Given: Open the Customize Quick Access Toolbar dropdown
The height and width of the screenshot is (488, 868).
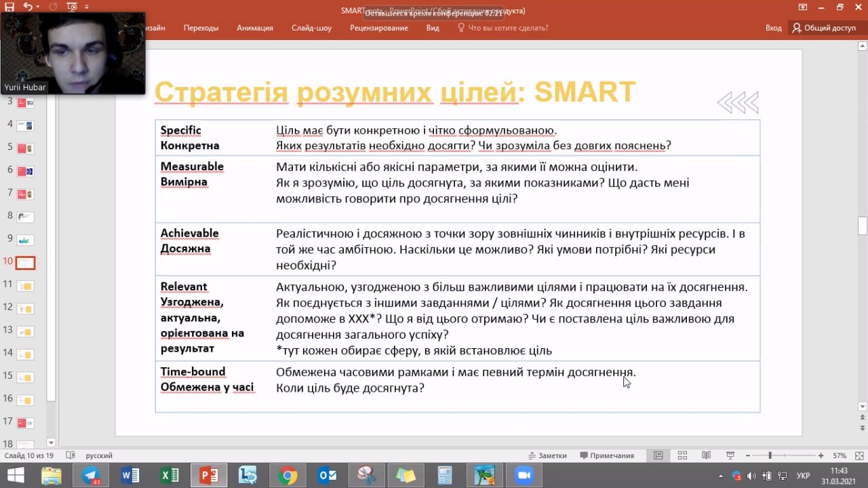Looking at the screenshot, I should pos(87,7).
